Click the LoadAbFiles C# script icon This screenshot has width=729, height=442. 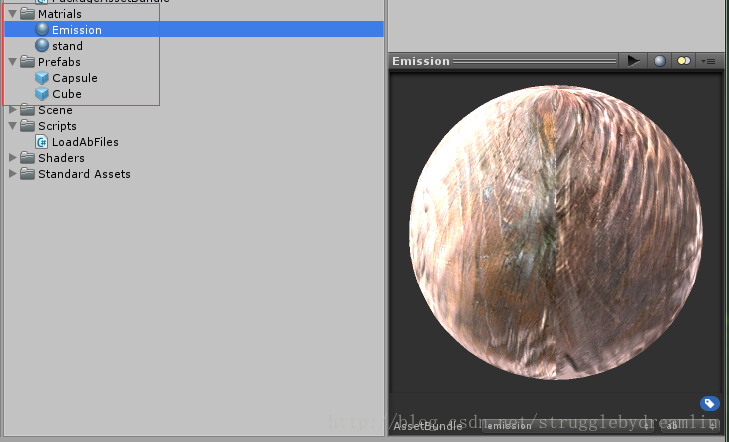point(42,142)
